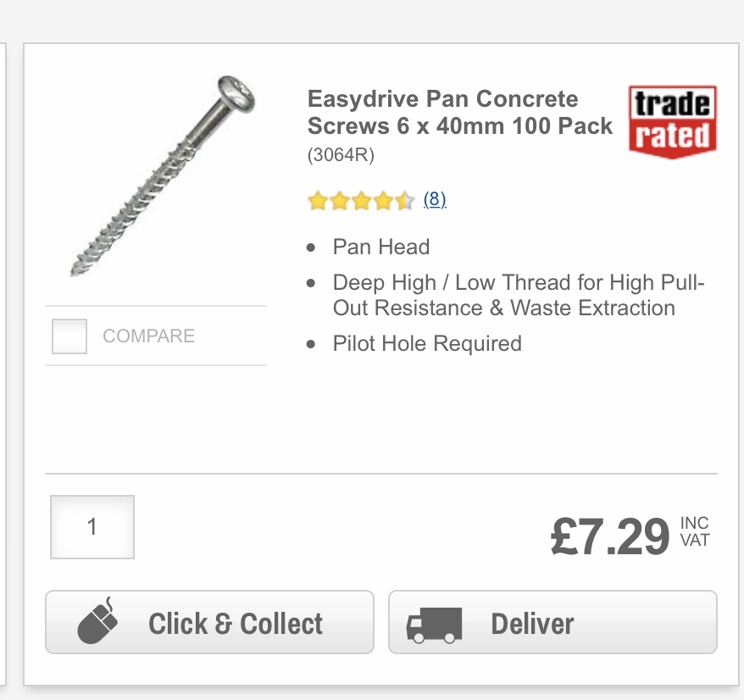
Task: Click the product code (3064R)
Action: pyautogui.click(x=341, y=155)
